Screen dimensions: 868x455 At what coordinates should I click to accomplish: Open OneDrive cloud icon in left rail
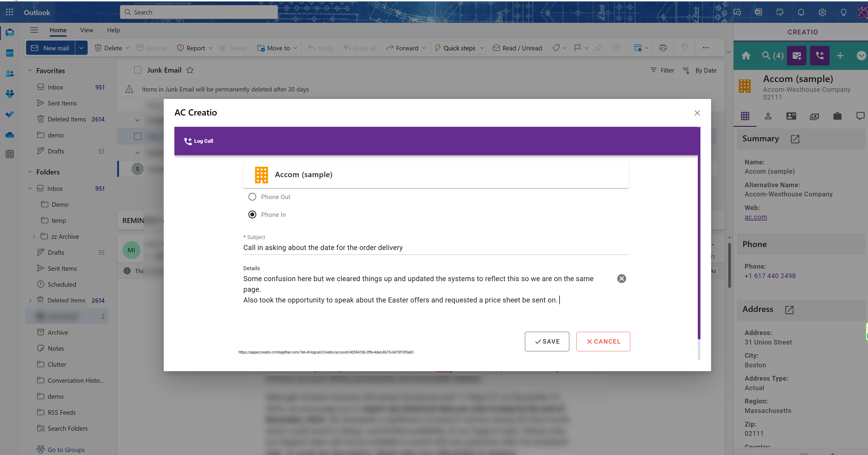[10, 135]
